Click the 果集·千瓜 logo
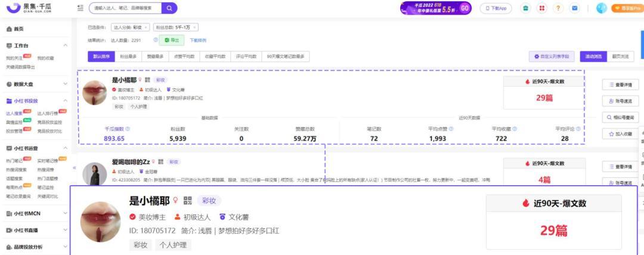This screenshot has width=644, height=255. 29,7
